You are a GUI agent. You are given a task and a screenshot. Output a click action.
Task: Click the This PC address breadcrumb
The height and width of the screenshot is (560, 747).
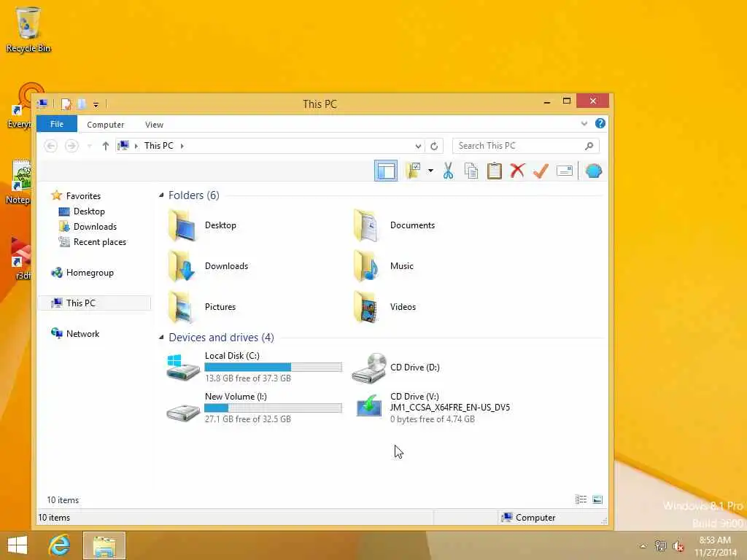click(158, 146)
